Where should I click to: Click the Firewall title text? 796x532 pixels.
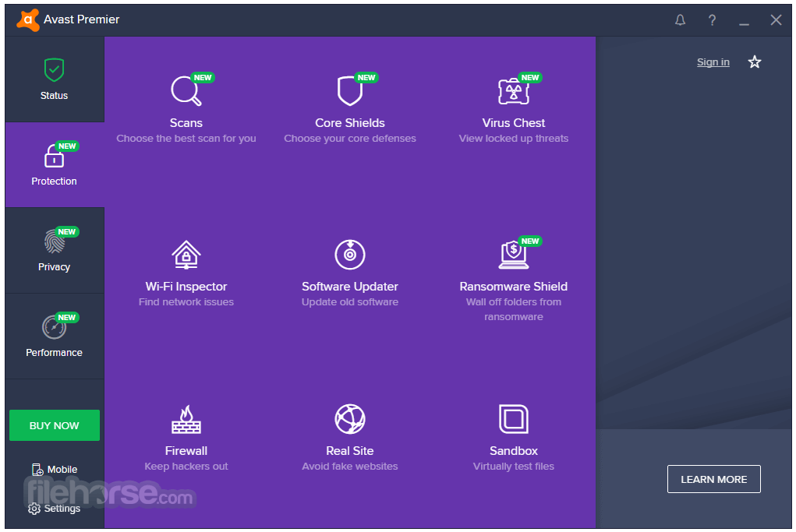pyautogui.click(x=186, y=451)
